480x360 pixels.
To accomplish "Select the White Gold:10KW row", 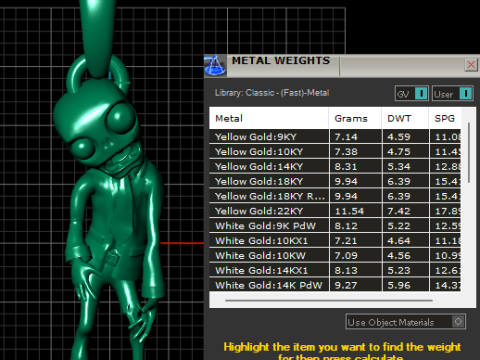I will coord(335,256).
